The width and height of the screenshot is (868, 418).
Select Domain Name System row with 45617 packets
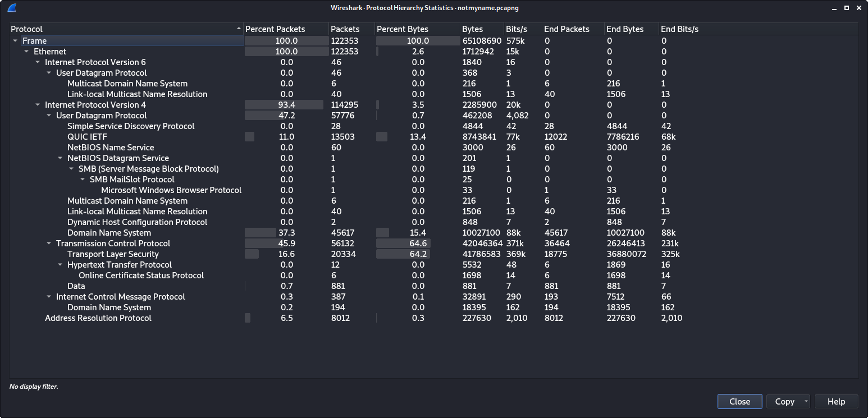tap(433, 233)
